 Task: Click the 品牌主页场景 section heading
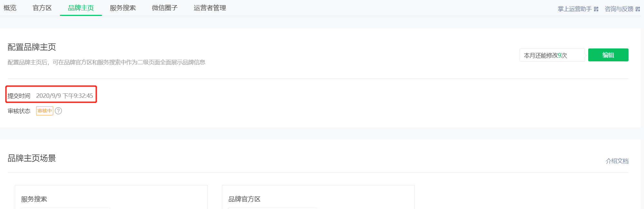(32, 158)
